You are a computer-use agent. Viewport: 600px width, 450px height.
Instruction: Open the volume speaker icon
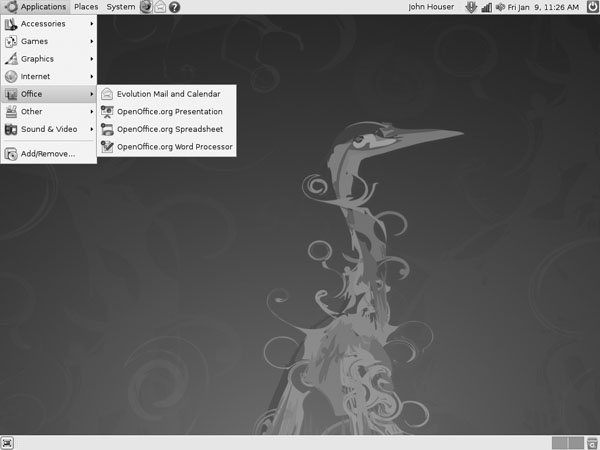pyautogui.click(x=499, y=7)
